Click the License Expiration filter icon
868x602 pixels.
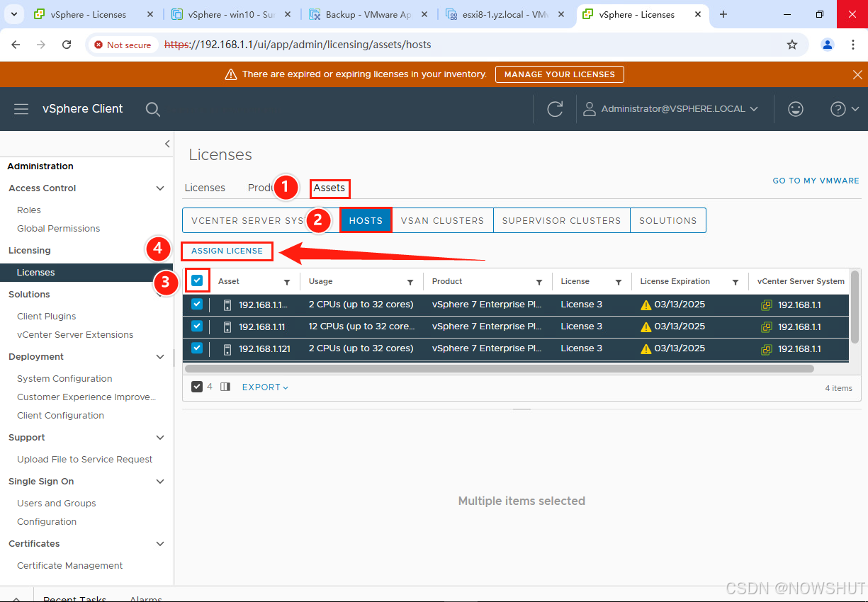point(736,282)
